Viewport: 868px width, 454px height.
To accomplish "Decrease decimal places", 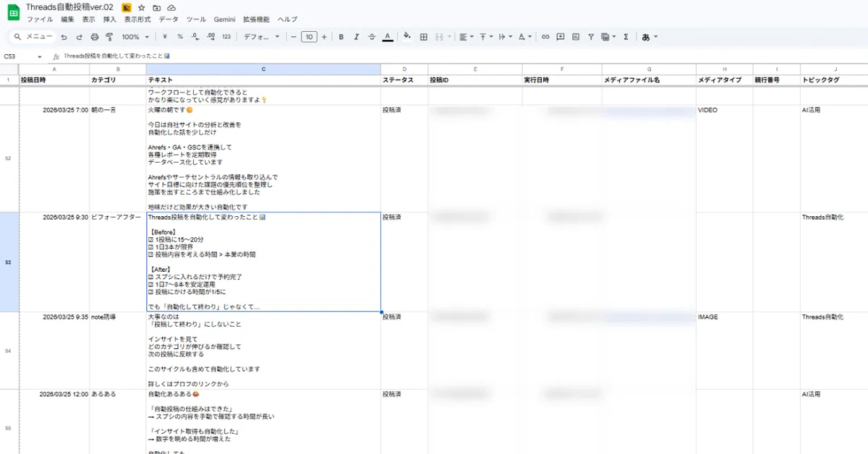I will 195,37.
